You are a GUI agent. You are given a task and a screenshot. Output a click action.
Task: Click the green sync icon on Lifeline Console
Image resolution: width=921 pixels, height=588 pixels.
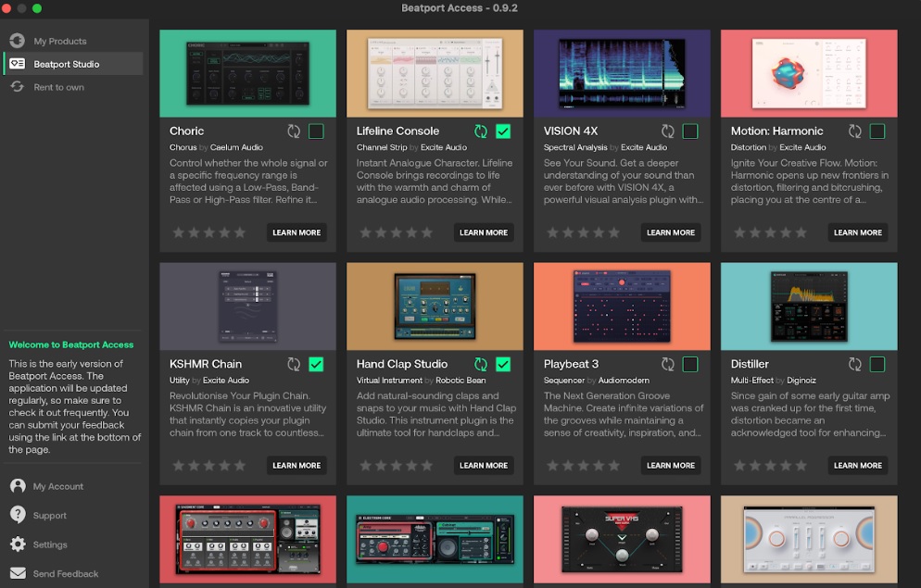pos(481,131)
